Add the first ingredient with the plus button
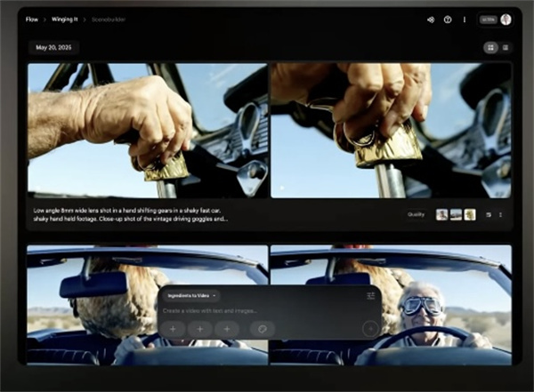This screenshot has height=392, width=534. click(173, 329)
